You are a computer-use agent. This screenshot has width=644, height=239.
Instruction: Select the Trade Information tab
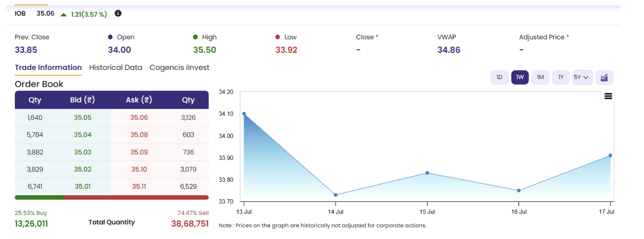(x=48, y=67)
